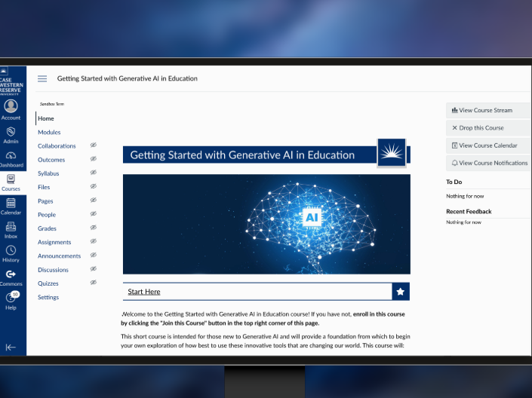The height and width of the screenshot is (398, 532).
Task: Open Outcomes in course navigation
Action: [x=51, y=160]
